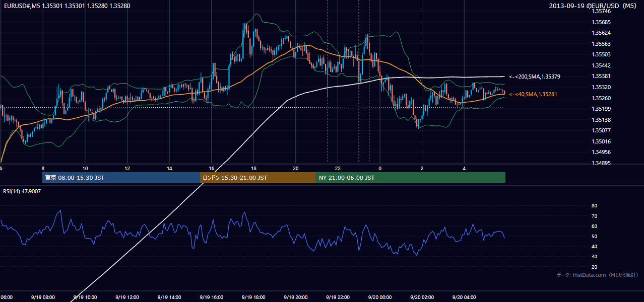Select the 9/20 00:00 time label

pyautogui.click(x=379, y=297)
